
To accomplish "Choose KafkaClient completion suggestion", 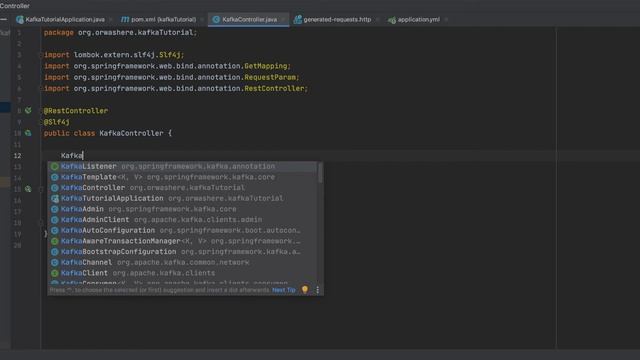I will [x=182, y=273].
